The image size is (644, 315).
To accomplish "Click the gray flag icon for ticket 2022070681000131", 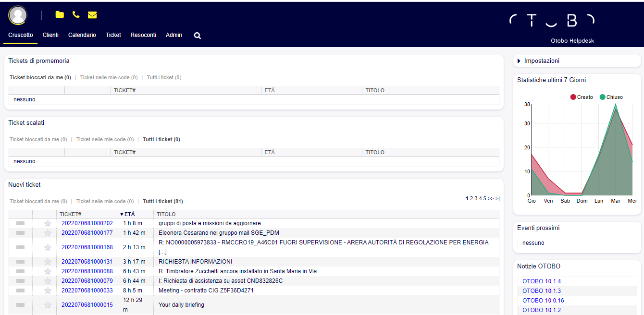I will coord(20,262).
